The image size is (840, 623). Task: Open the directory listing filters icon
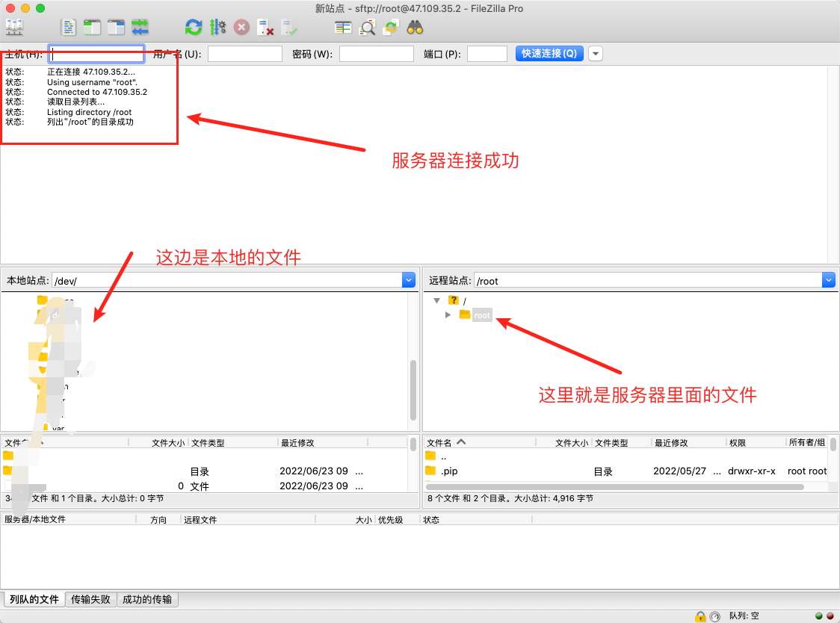point(343,27)
